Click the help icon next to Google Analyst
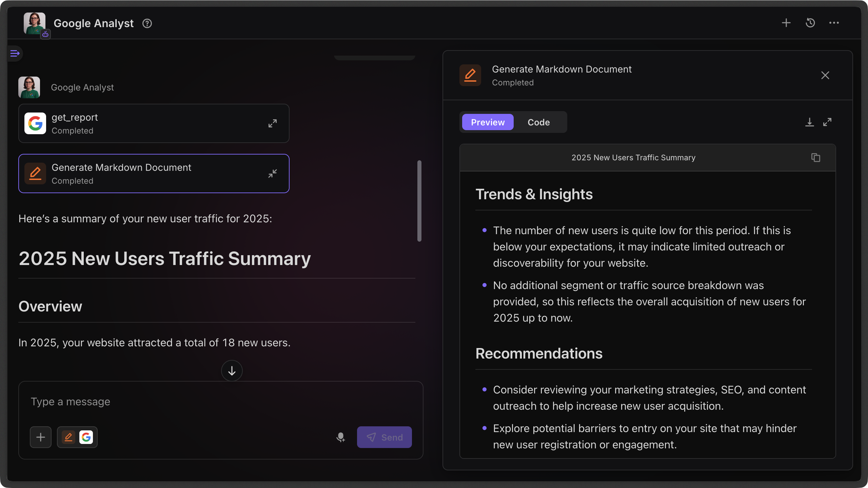The height and width of the screenshot is (488, 868). (147, 23)
